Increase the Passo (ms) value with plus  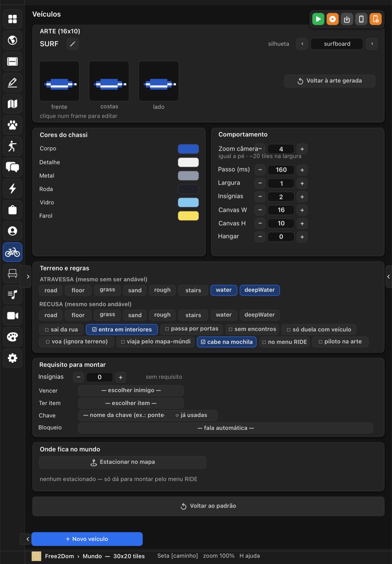click(302, 170)
